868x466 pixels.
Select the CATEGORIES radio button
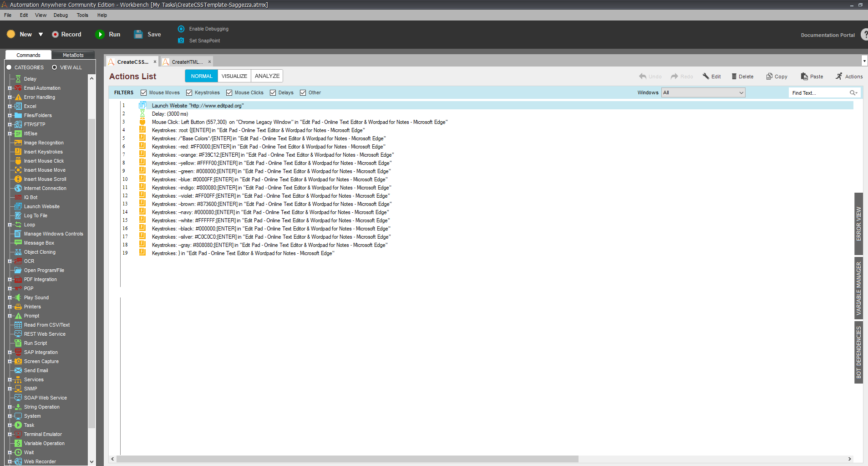click(9, 67)
